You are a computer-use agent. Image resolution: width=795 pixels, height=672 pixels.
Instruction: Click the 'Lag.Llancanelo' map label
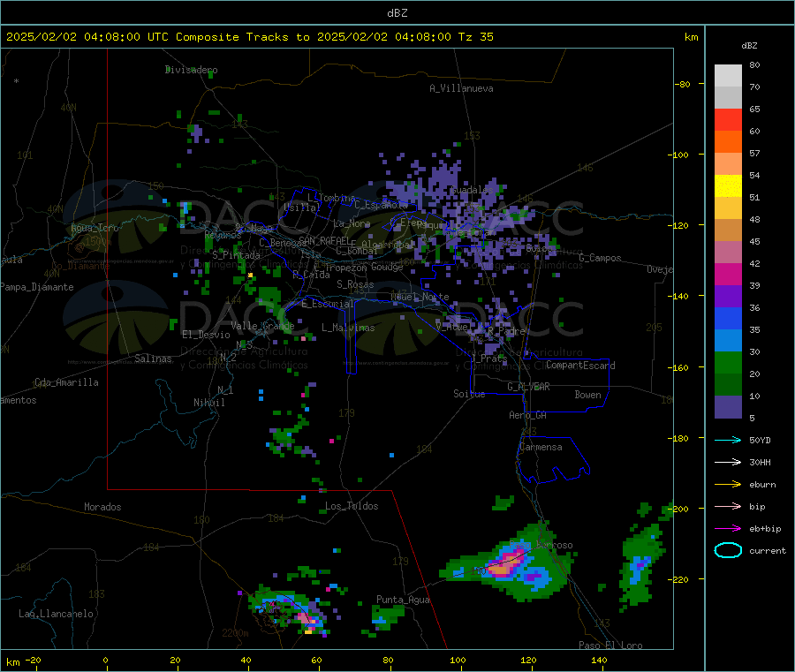[x=56, y=614]
